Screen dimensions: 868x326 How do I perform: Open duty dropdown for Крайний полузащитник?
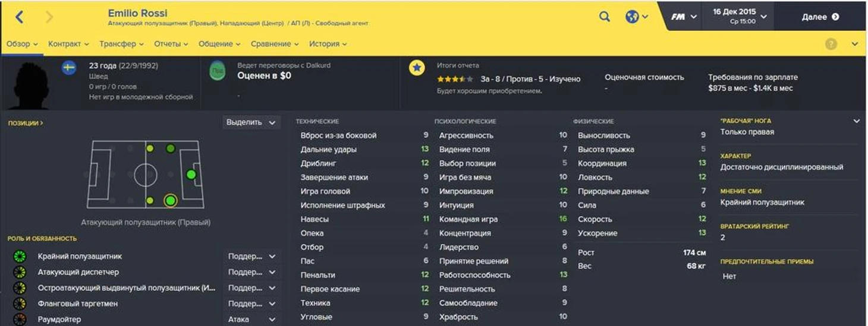click(x=252, y=257)
